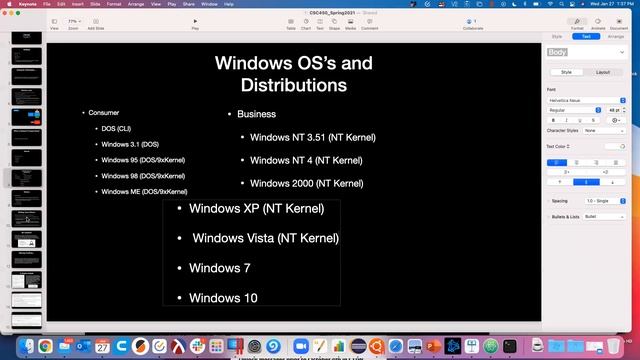Expand the Bullets & Lists disclosure triangle
640x360 pixels.
[549, 217]
